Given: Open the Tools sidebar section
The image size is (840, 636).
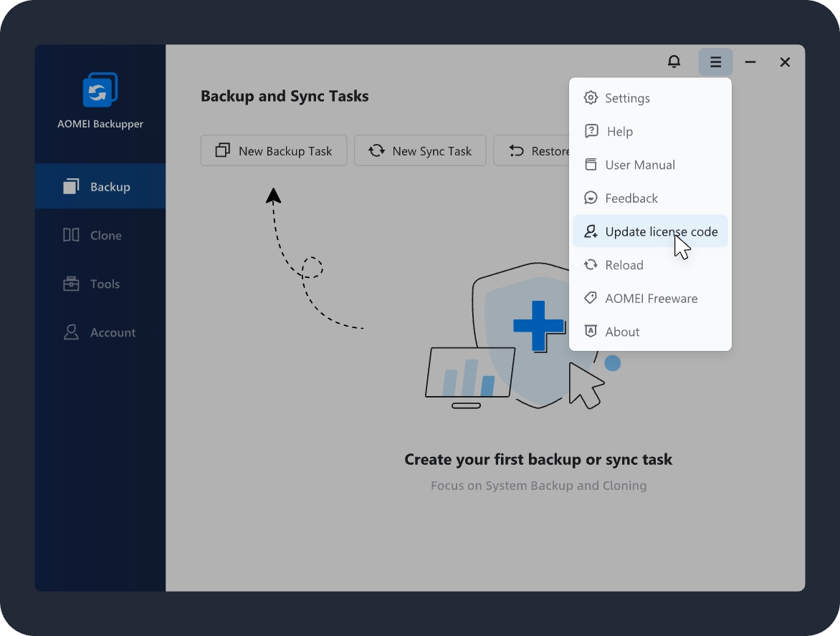Looking at the screenshot, I should [x=100, y=284].
